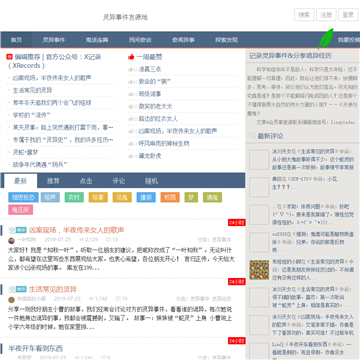Click the red-green patterned commenter avatar
The height and width of the screenshot is (360, 360).
(259, 270)
